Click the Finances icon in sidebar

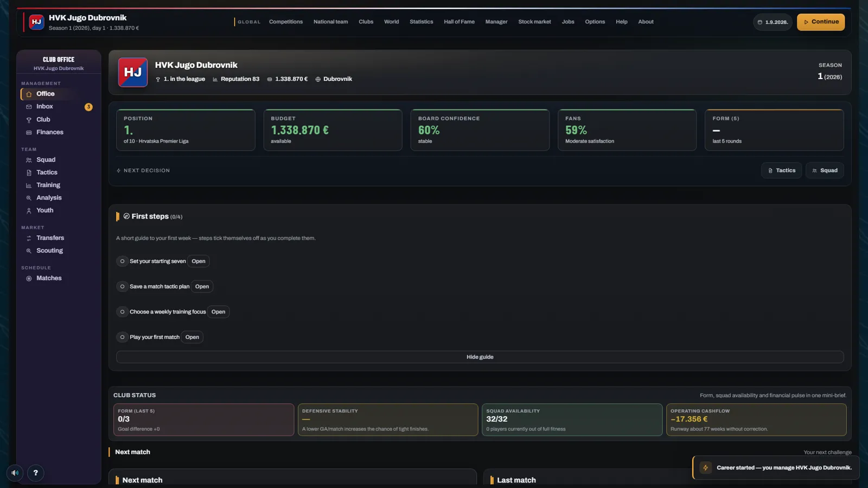pyautogui.click(x=29, y=132)
